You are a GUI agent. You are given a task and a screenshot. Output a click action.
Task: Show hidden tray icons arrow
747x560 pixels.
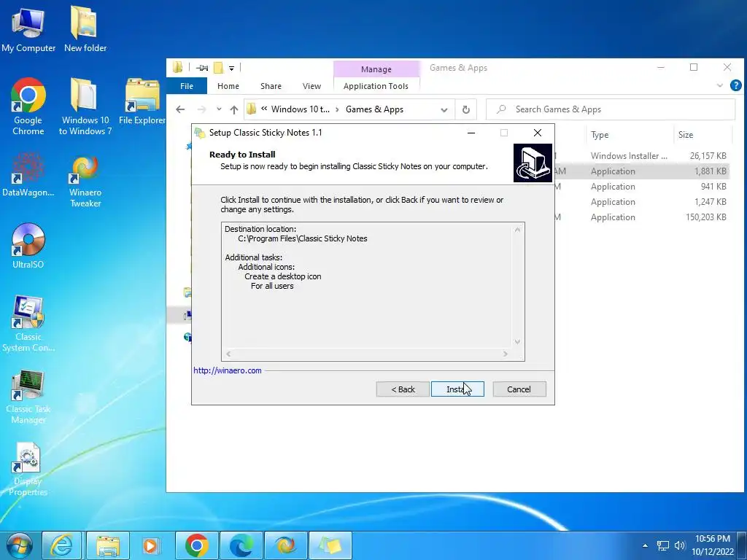[x=645, y=545]
